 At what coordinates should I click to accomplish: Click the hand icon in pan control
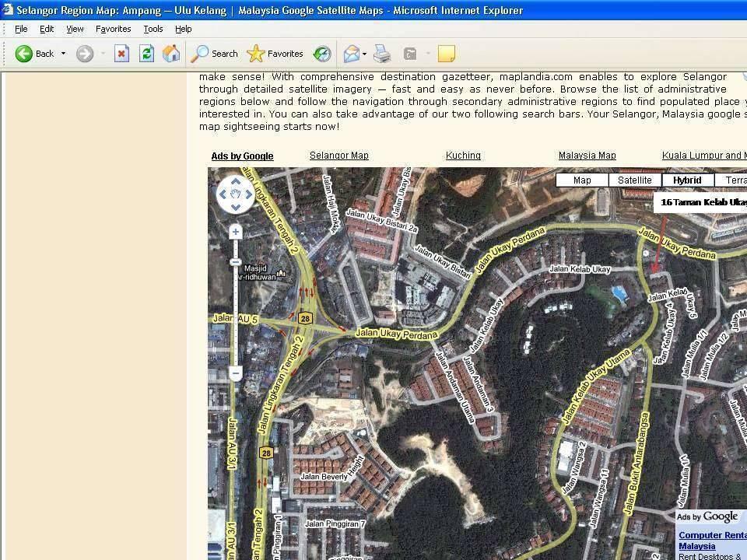pos(235,194)
